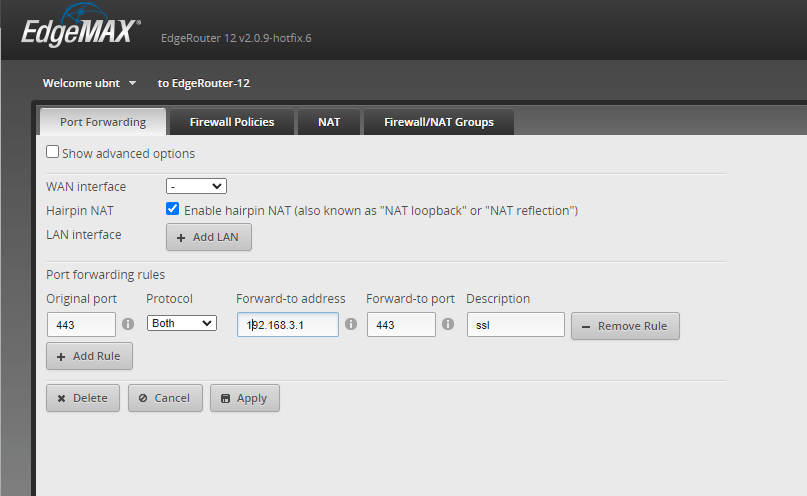Viewport: 807px width, 496px height.
Task: Click the EdgeRouter 12 v2.0.9-hotfix.6 version text
Action: pos(236,38)
